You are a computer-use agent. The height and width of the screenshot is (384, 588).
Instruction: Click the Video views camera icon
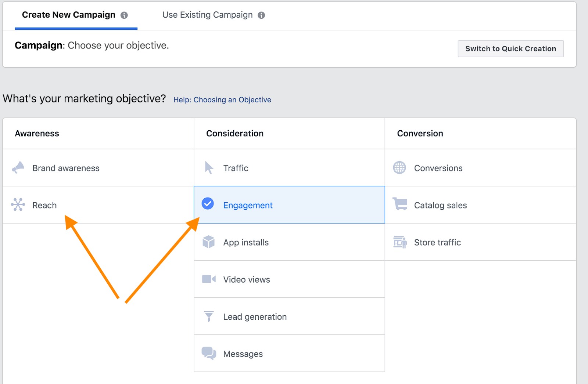click(208, 279)
